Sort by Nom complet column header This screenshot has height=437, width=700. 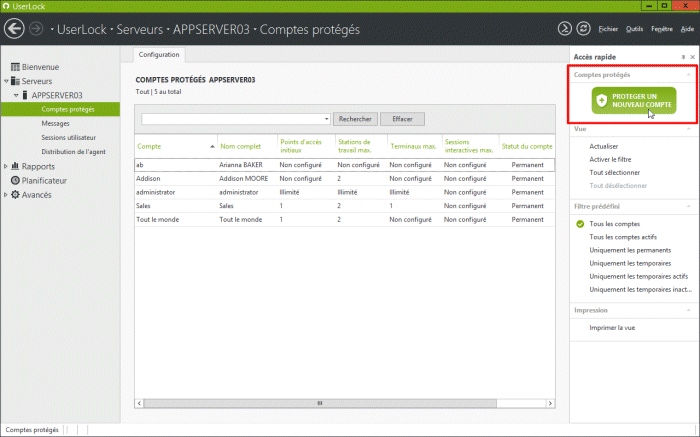[241, 146]
